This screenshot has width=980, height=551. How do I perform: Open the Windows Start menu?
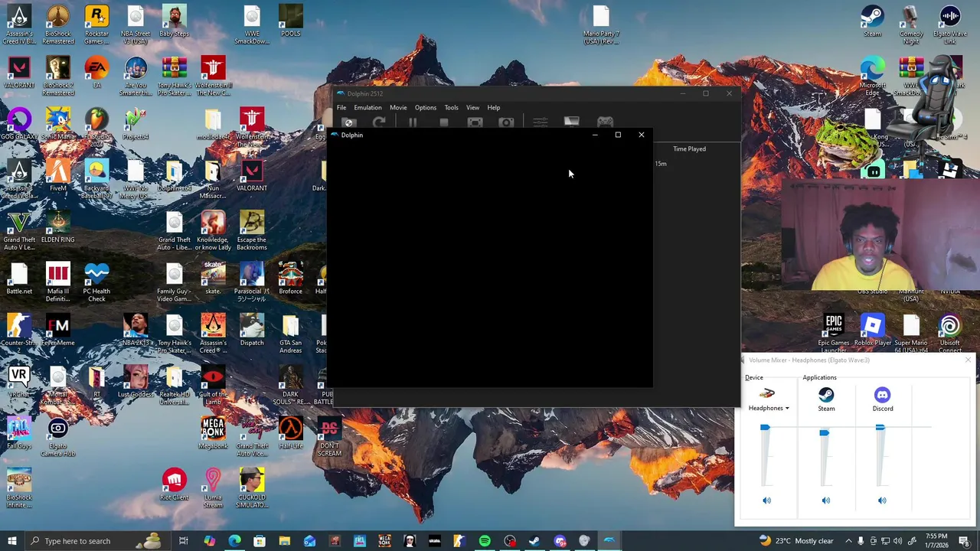click(12, 541)
